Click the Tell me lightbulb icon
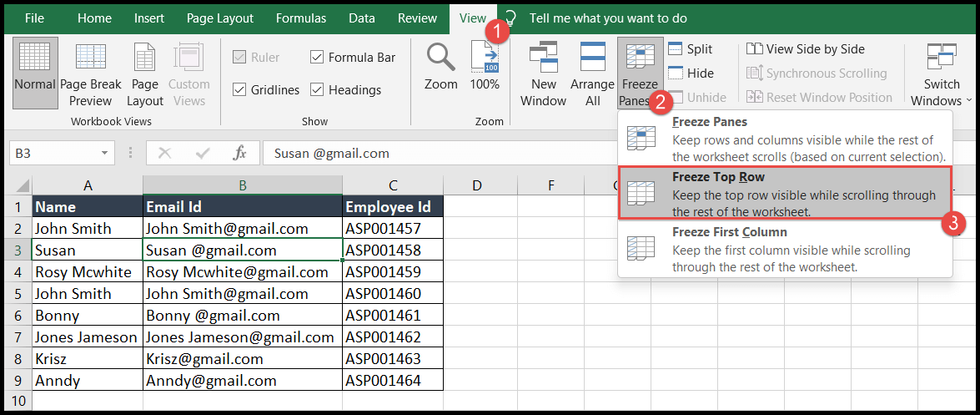 click(510, 18)
